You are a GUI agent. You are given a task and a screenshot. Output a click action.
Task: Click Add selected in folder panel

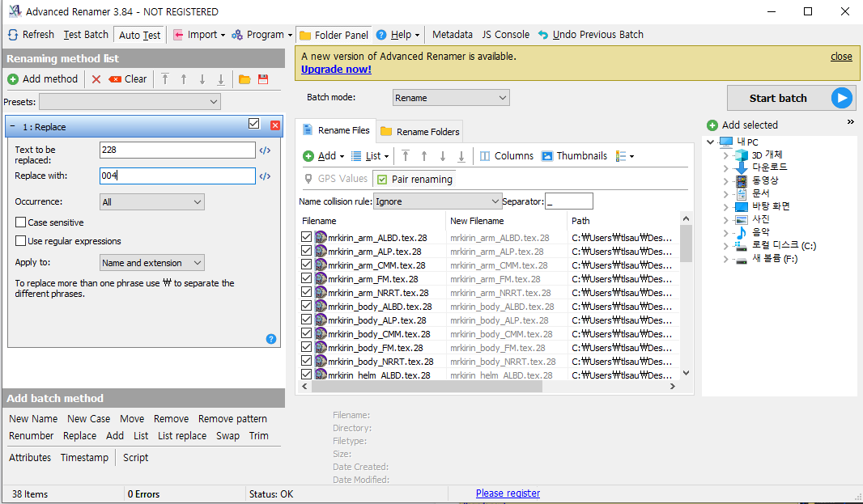click(742, 125)
